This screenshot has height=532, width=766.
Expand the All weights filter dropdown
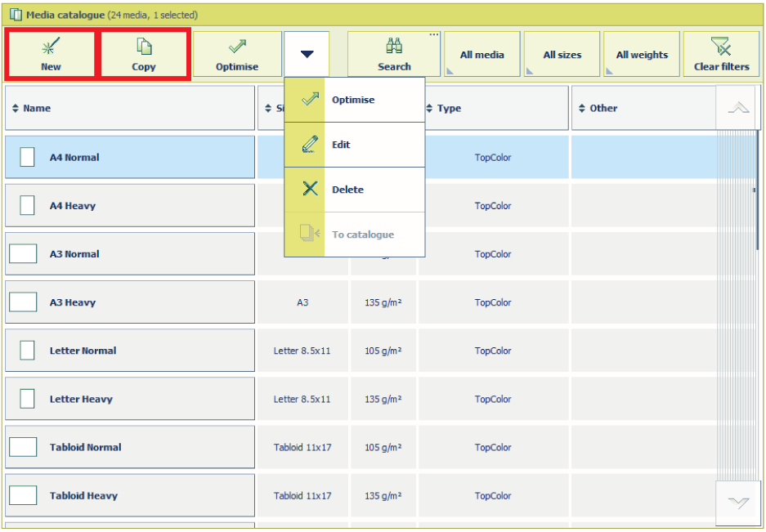coord(642,55)
